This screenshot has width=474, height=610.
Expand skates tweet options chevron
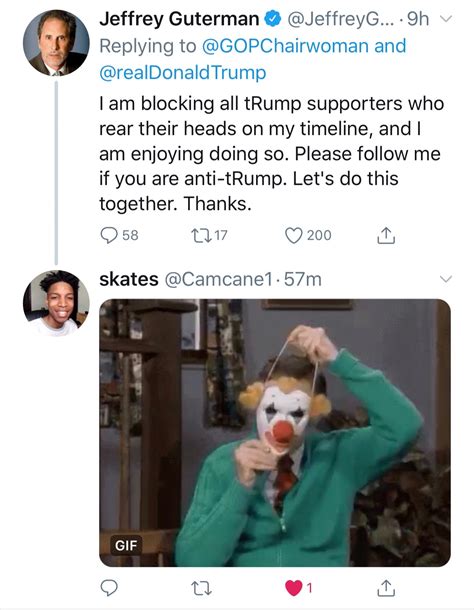point(446,279)
